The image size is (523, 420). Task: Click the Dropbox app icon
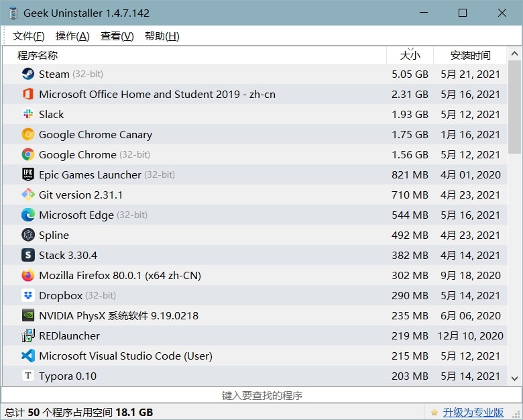point(28,295)
